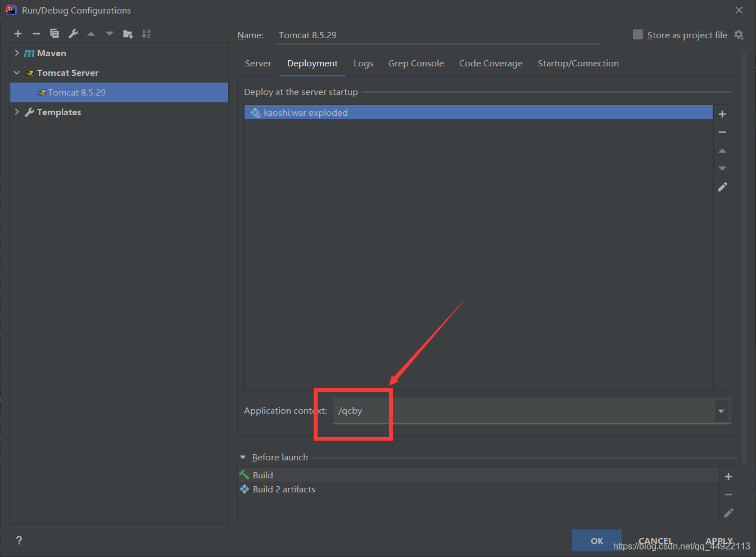Edit the before launch task

coord(728,513)
